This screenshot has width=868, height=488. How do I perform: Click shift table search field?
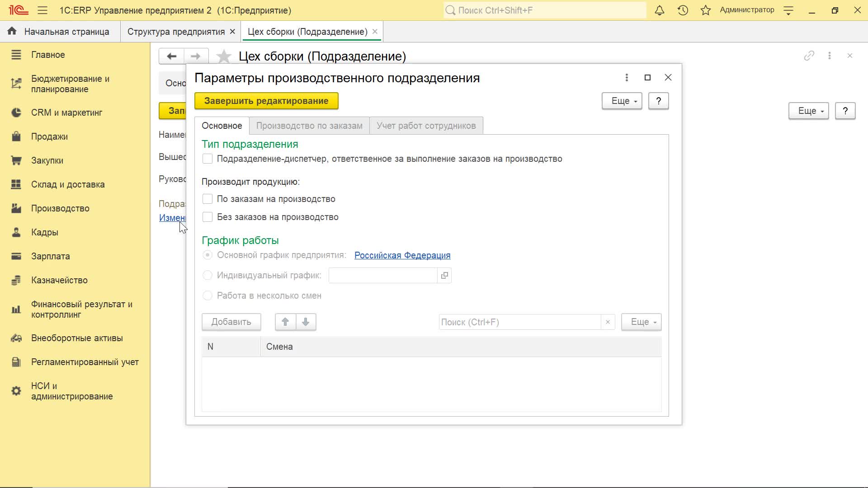click(520, 322)
